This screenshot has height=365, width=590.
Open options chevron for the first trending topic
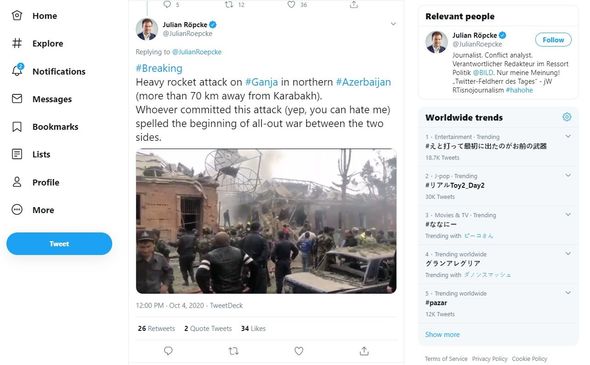[x=568, y=136]
